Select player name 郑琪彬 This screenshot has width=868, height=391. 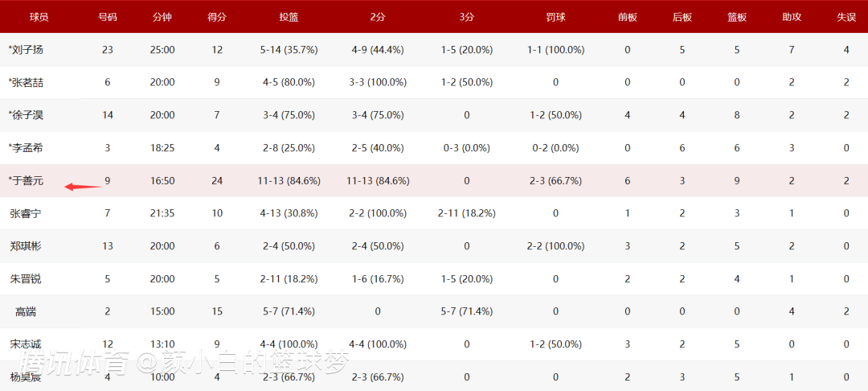coord(27,246)
